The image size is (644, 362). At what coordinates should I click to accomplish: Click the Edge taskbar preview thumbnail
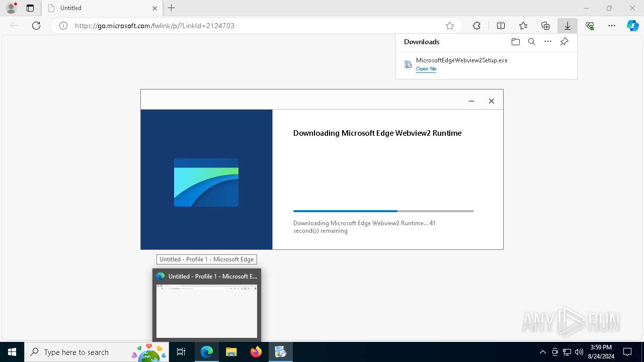coord(207,311)
